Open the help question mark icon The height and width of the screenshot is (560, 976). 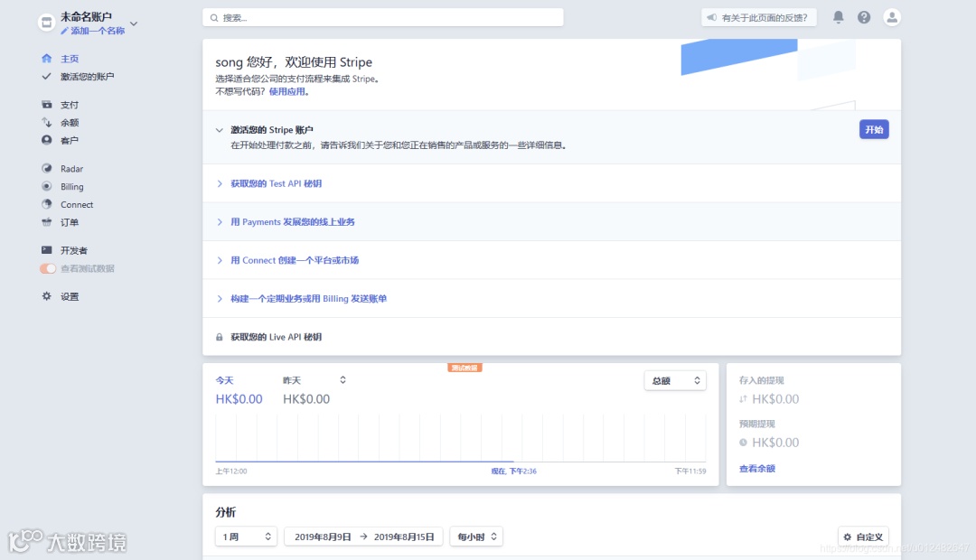[864, 17]
